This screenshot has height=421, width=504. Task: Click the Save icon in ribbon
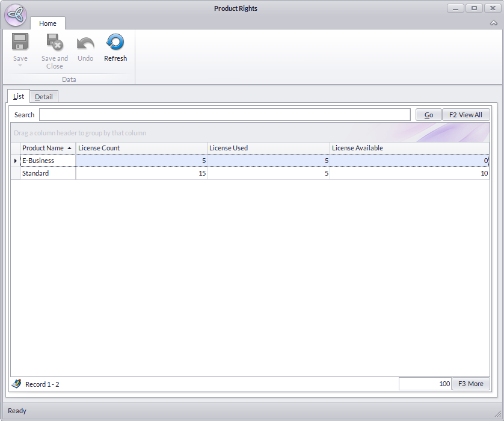(20, 43)
